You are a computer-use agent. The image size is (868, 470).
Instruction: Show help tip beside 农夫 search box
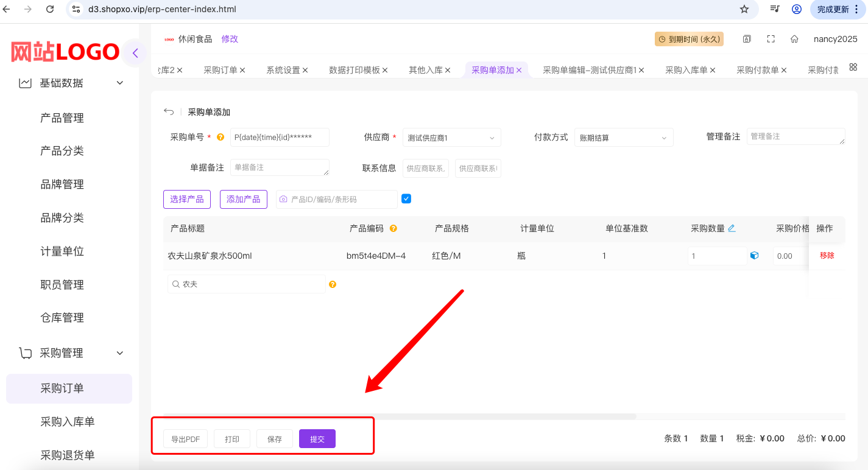click(333, 284)
